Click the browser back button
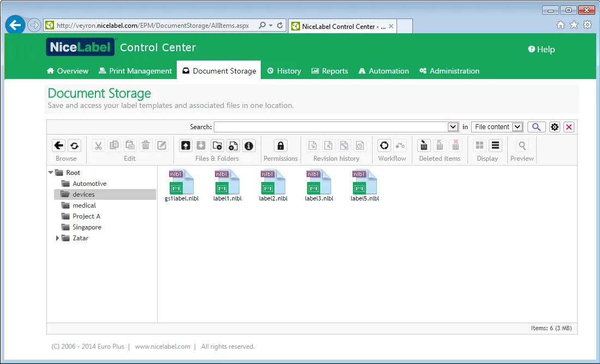 (x=15, y=25)
